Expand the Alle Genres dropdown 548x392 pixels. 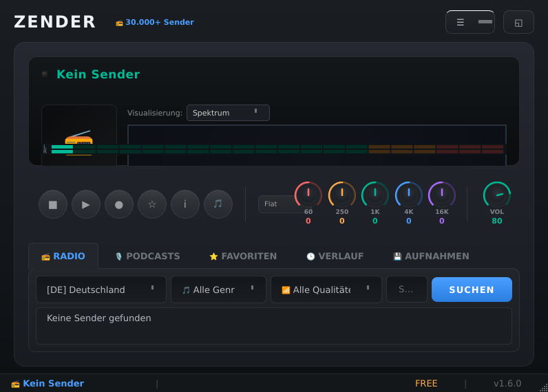218,290
